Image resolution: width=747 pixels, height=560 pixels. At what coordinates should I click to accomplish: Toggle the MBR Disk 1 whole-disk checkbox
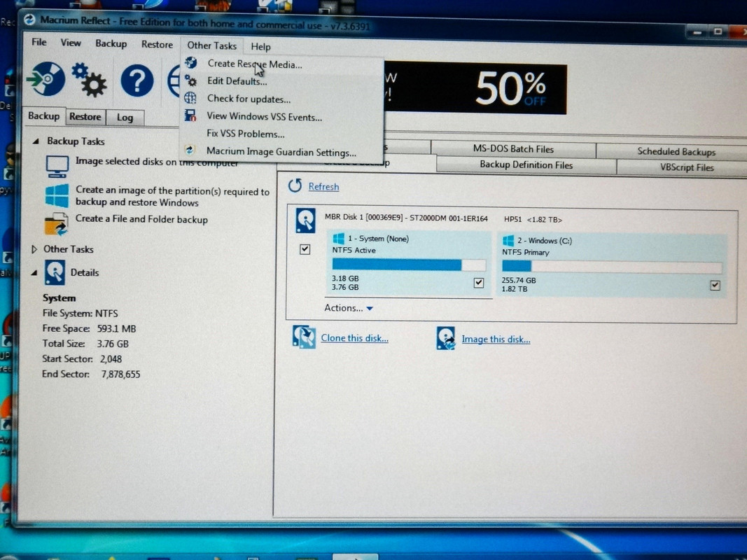pyautogui.click(x=305, y=249)
